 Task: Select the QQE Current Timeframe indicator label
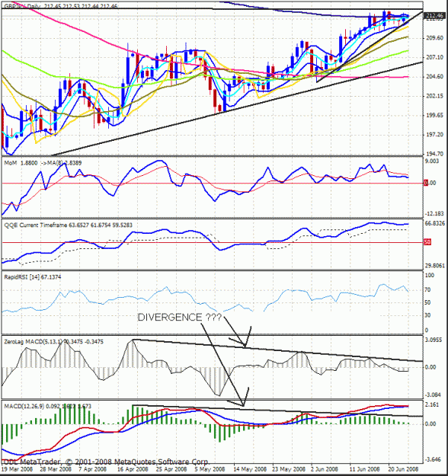[68, 225]
